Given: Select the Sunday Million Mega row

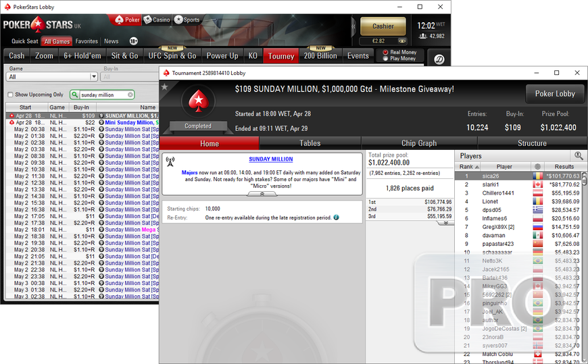Looking at the screenshot, I should coord(82,230).
